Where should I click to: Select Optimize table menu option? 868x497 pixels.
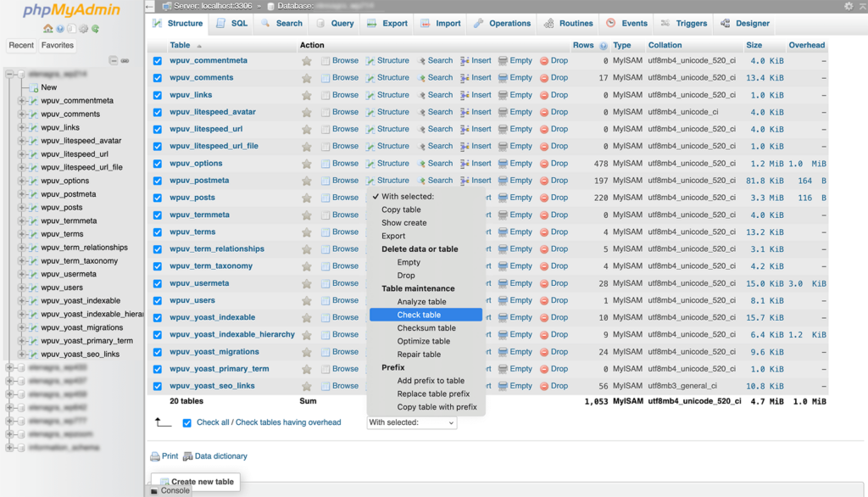click(x=426, y=341)
